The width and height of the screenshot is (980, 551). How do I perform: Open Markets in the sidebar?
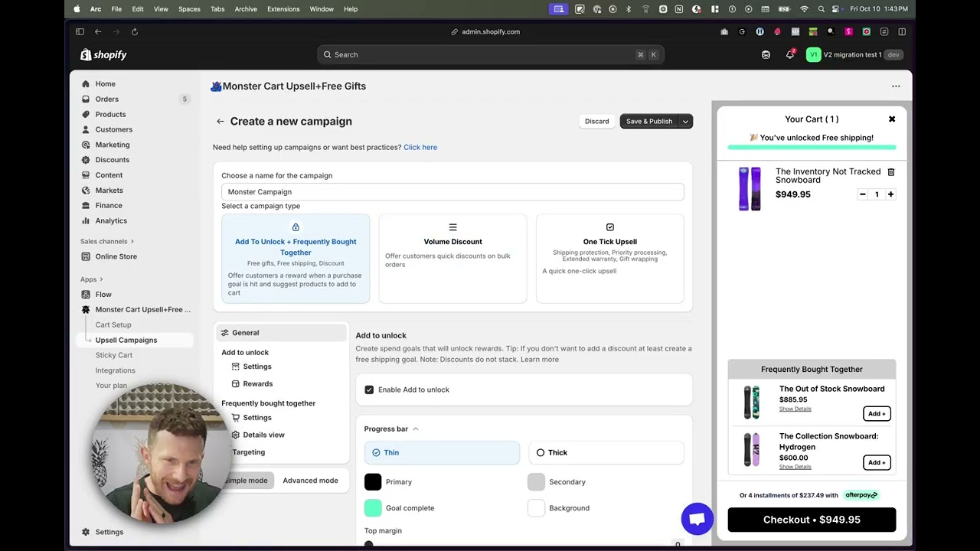click(109, 190)
